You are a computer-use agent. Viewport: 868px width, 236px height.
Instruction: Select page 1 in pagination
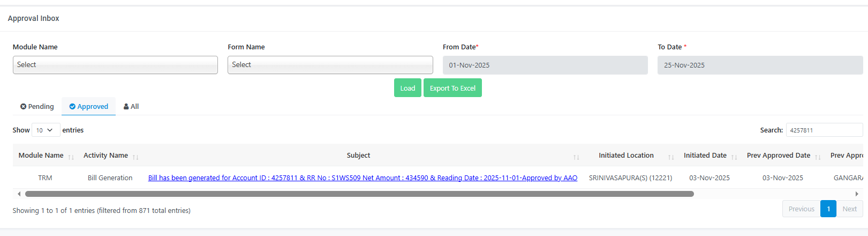[828, 209]
